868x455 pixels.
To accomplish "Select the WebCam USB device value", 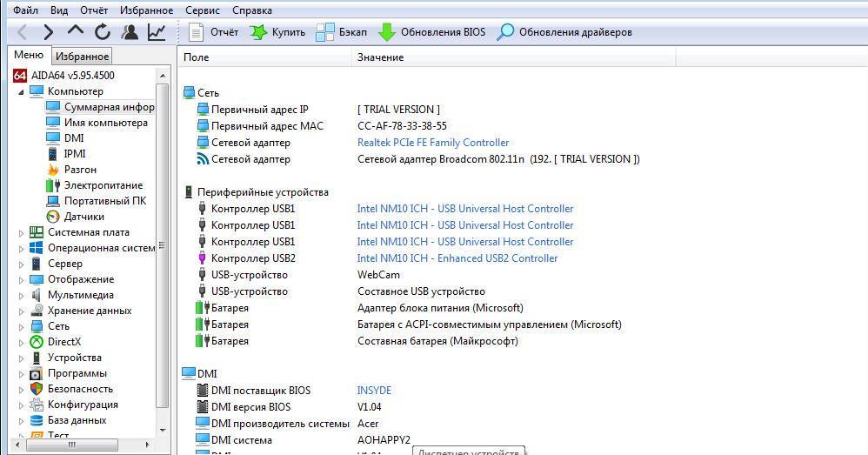I will click(x=378, y=275).
